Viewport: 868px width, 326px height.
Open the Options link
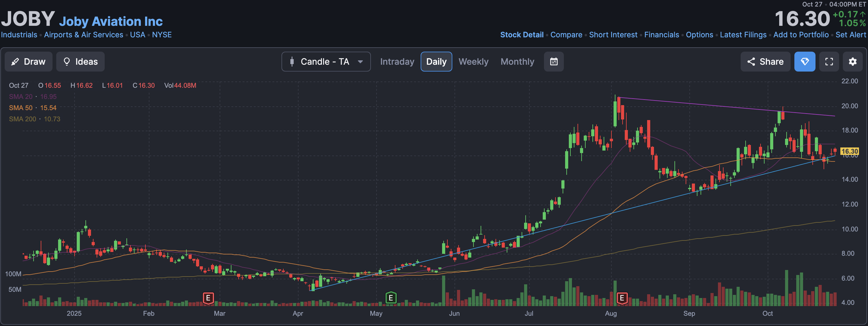(699, 35)
